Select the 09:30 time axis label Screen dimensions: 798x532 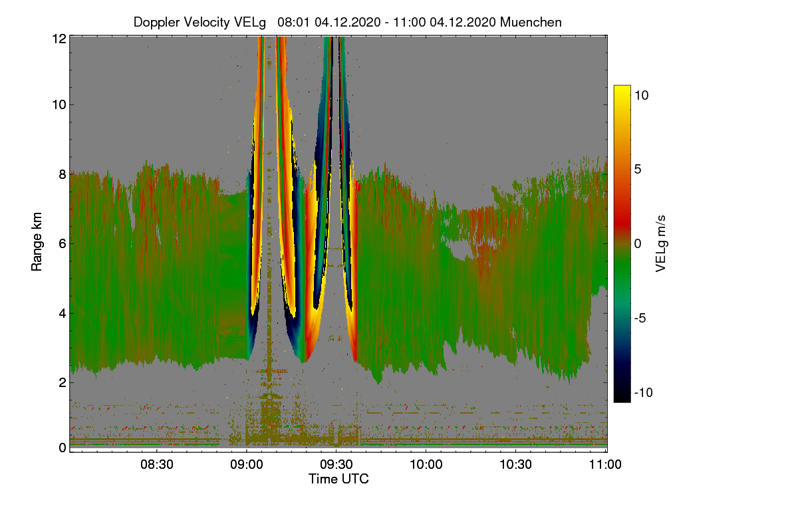tap(336, 465)
